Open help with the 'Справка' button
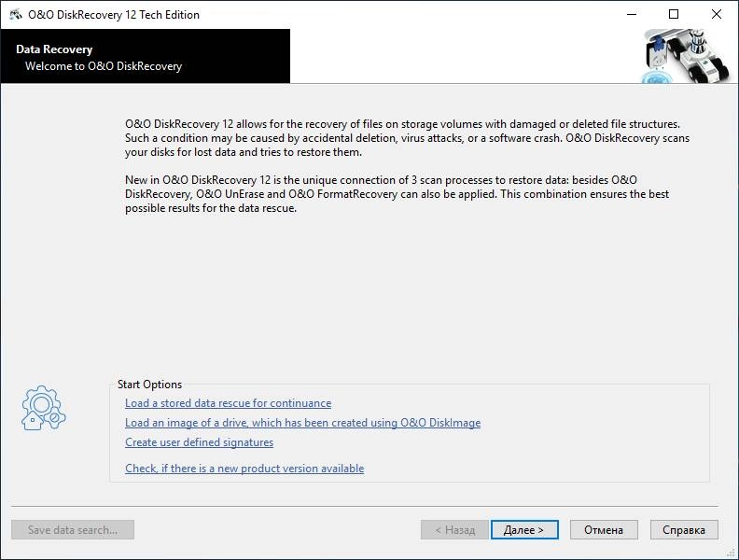739x560 pixels. [x=684, y=530]
